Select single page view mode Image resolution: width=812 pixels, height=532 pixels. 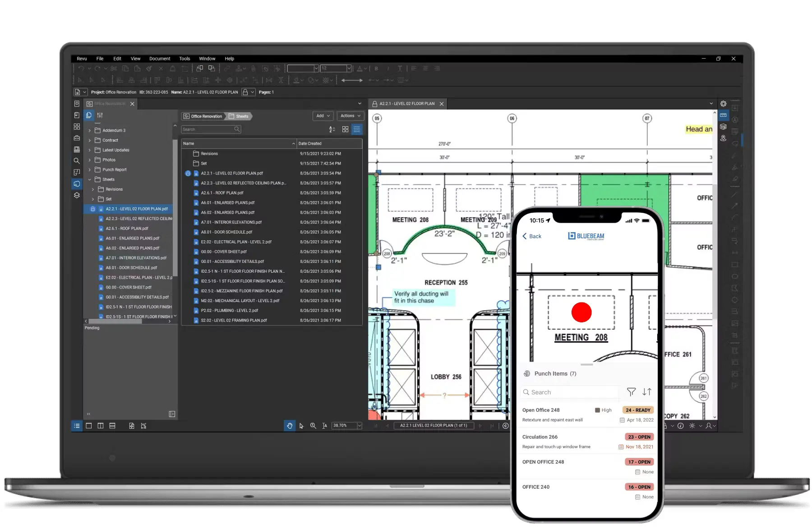89,426
